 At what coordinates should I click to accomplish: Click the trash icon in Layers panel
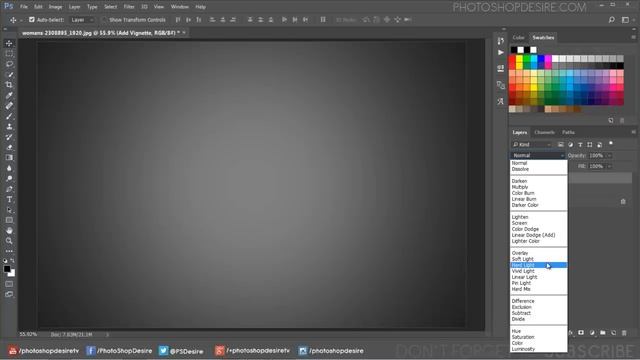(x=624, y=333)
